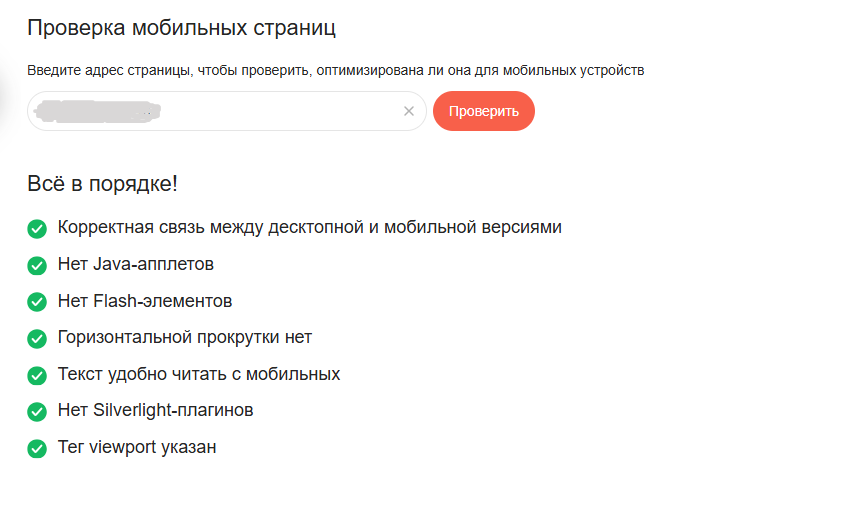The image size is (847, 528).
Task: Click the checkmark beside Тег viewport указан
Action: click(37, 448)
